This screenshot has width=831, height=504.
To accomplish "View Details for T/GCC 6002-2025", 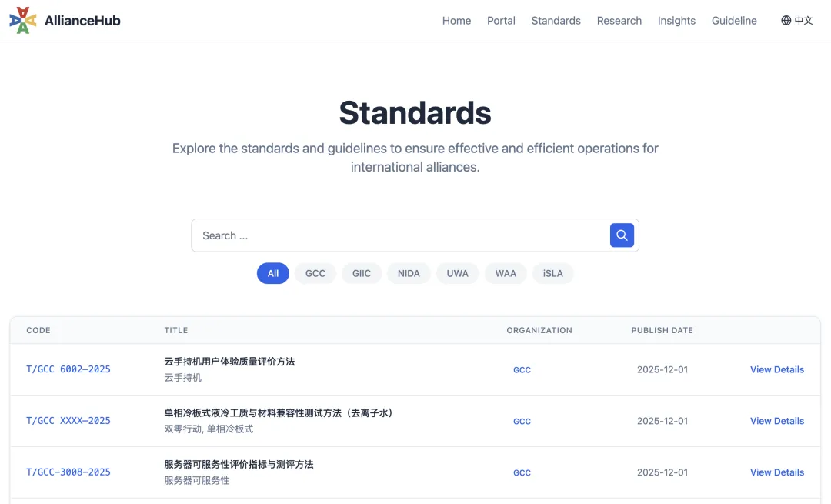I will point(777,369).
